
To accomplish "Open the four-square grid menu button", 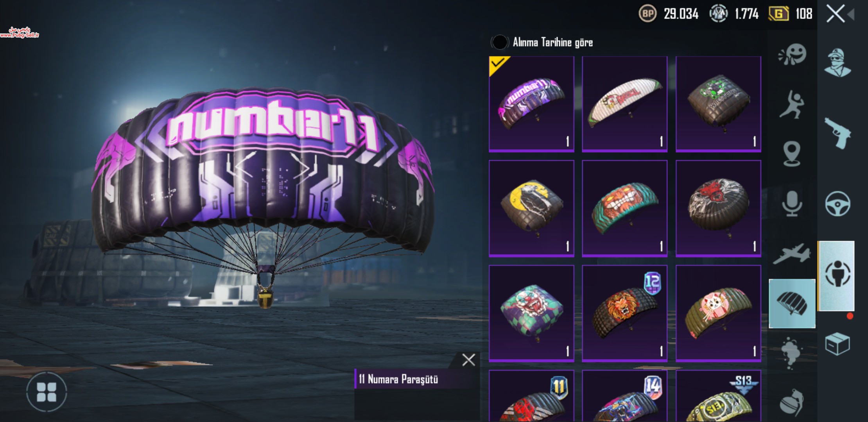I will coord(47,392).
